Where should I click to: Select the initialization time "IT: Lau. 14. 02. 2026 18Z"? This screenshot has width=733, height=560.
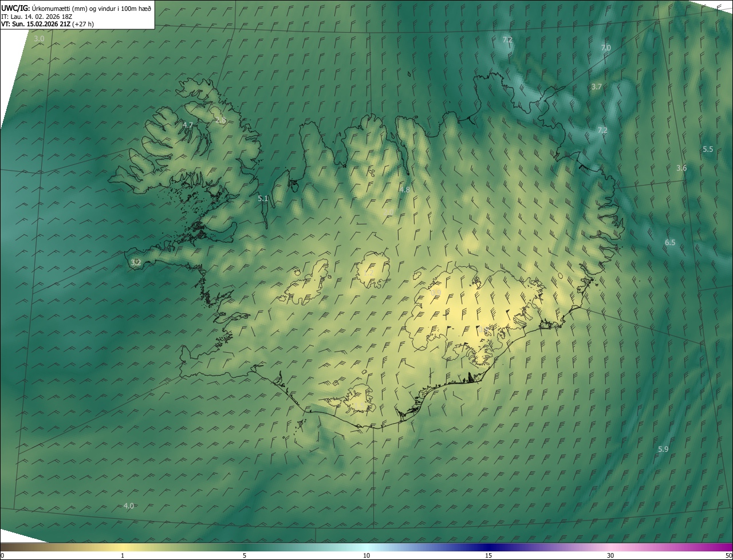tap(38, 16)
